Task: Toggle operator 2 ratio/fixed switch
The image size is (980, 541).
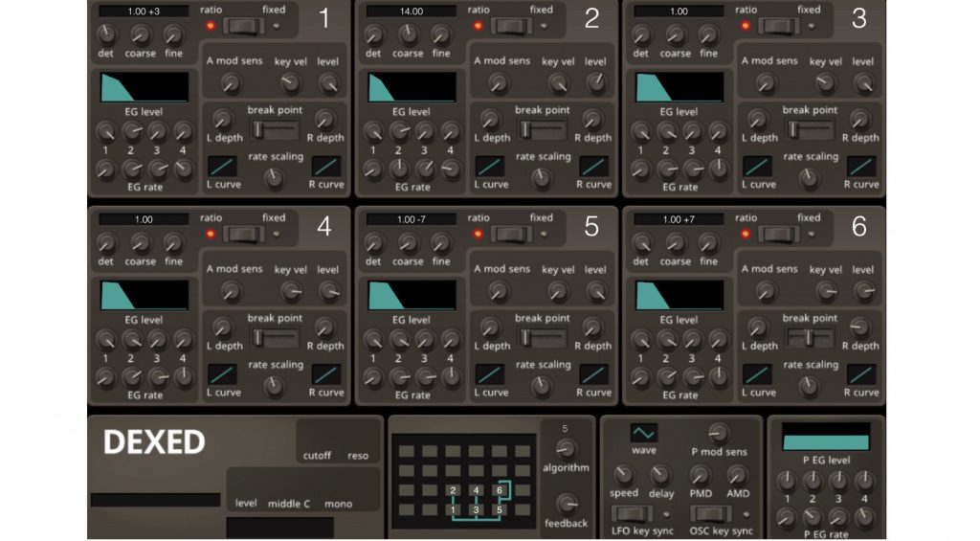Action: (x=511, y=26)
